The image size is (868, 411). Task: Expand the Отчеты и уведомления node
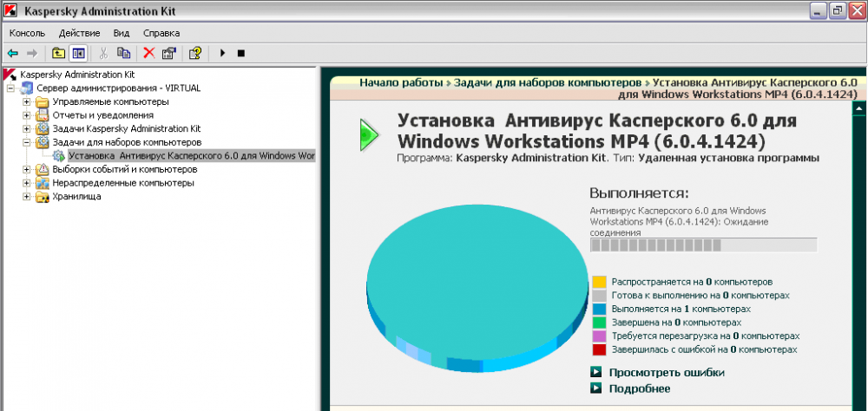coord(27,115)
